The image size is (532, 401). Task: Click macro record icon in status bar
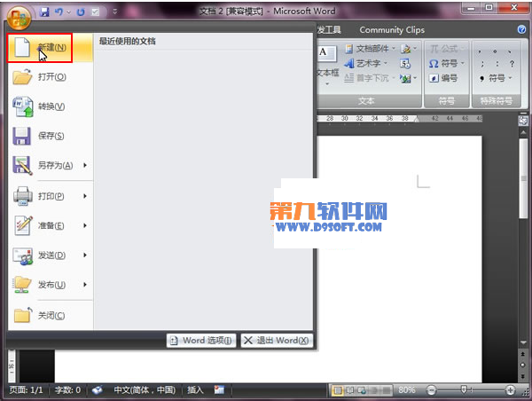(x=219, y=390)
